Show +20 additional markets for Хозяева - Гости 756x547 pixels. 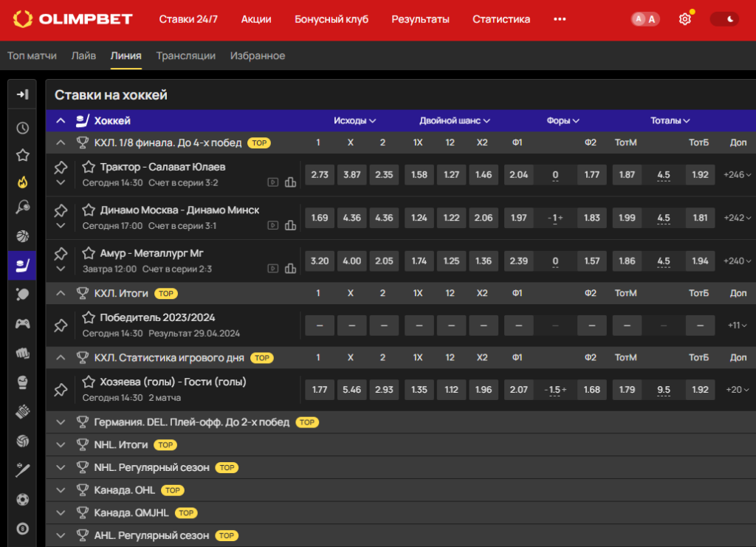(x=738, y=390)
